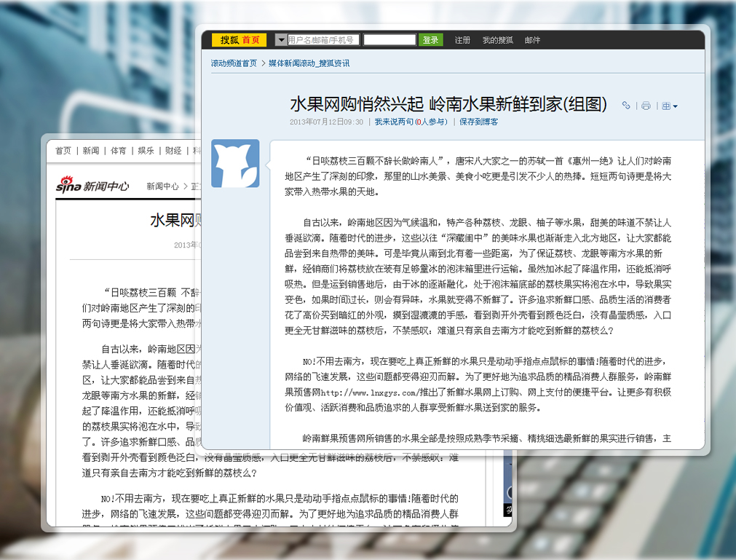Open the account type dropdown arrow beside the username field

(281, 40)
